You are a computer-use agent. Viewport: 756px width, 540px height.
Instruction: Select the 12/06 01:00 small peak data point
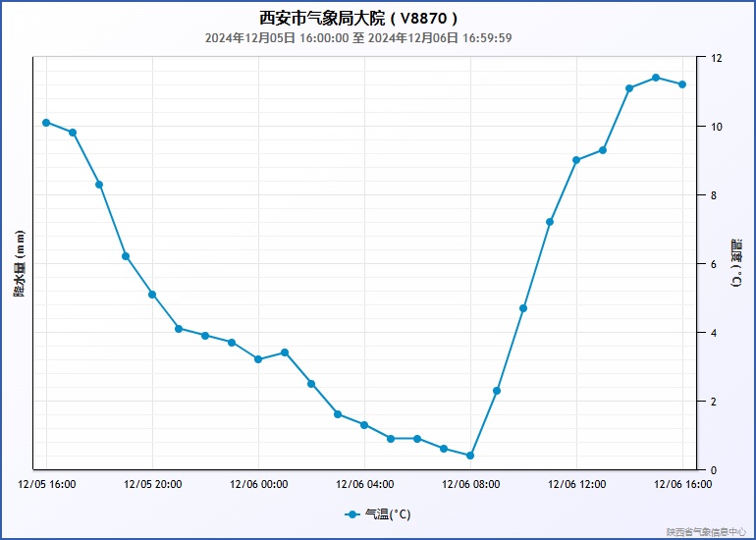pyautogui.click(x=285, y=352)
